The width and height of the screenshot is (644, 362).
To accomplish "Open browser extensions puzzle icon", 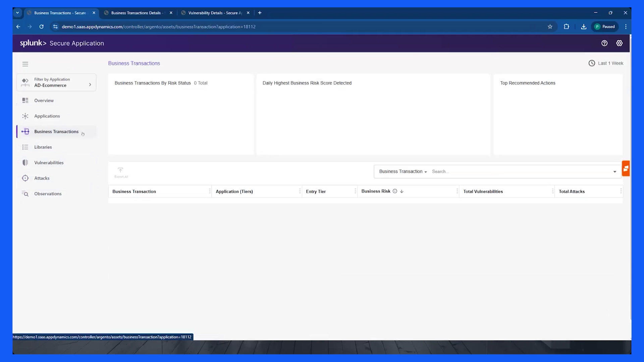I will (567, 27).
